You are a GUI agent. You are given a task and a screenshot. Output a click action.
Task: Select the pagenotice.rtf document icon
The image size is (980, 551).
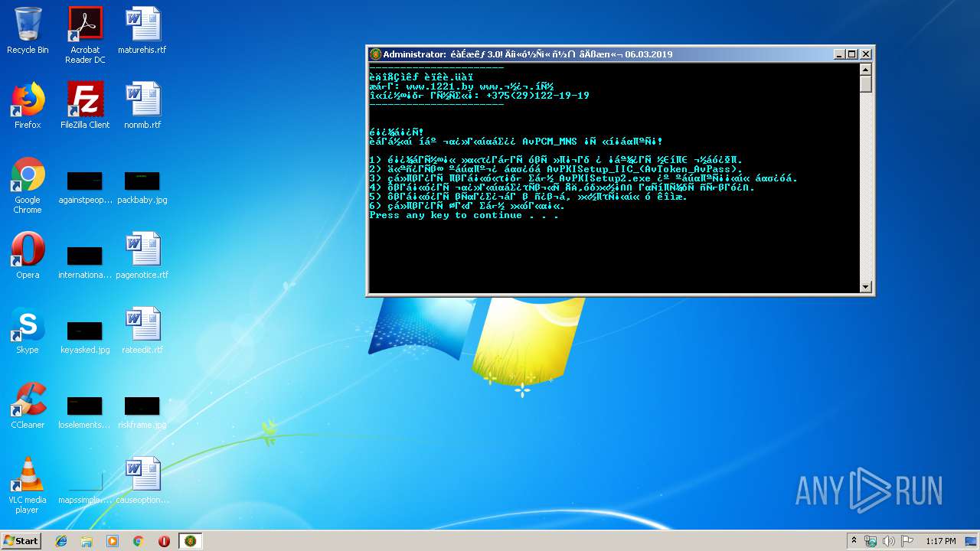[x=142, y=256]
